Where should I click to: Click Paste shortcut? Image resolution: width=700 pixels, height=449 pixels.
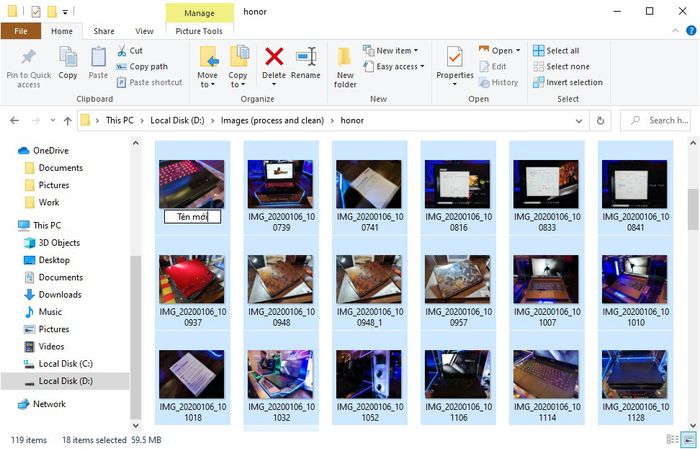coord(150,82)
